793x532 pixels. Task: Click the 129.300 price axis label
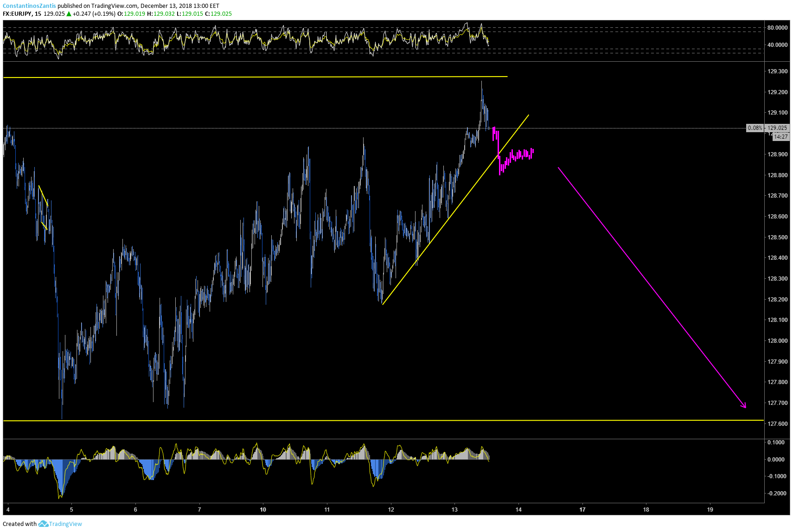point(777,71)
